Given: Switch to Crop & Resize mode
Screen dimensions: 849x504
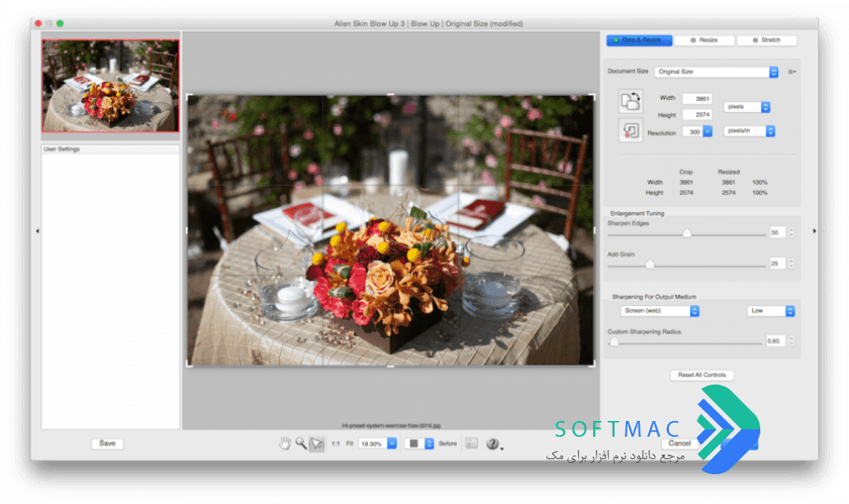Looking at the screenshot, I should click(x=639, y=40).
